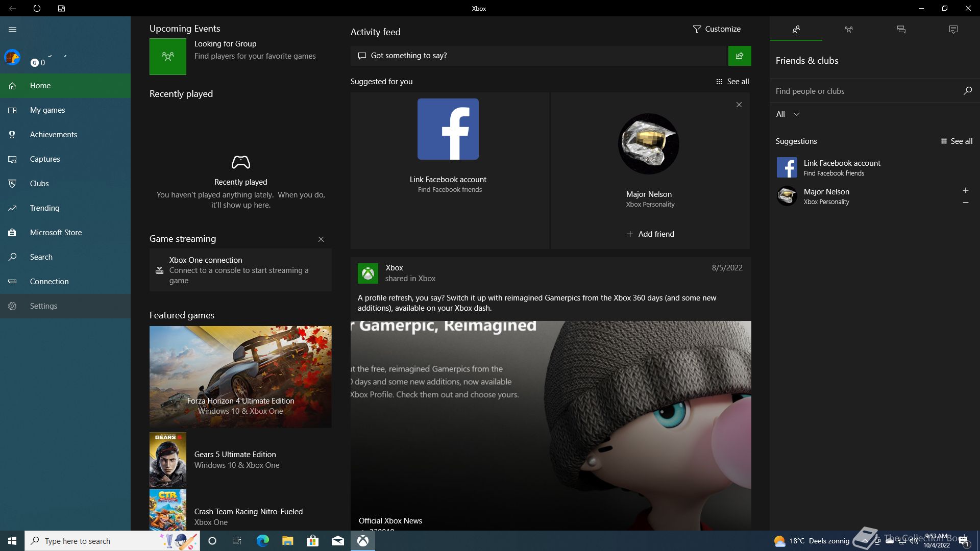Screen dimensions: 980x551
Task: Go to Home in sidebar
Action: [65, 86]
